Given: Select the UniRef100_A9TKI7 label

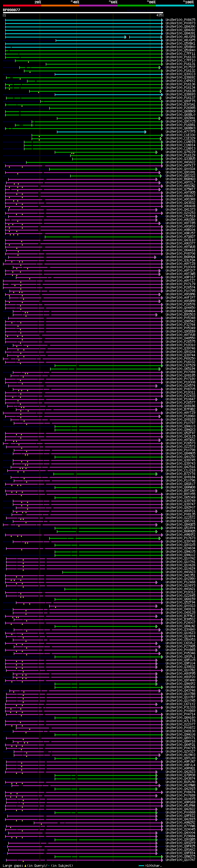Looking at the screenshot, I should click(x=180, y=165).
